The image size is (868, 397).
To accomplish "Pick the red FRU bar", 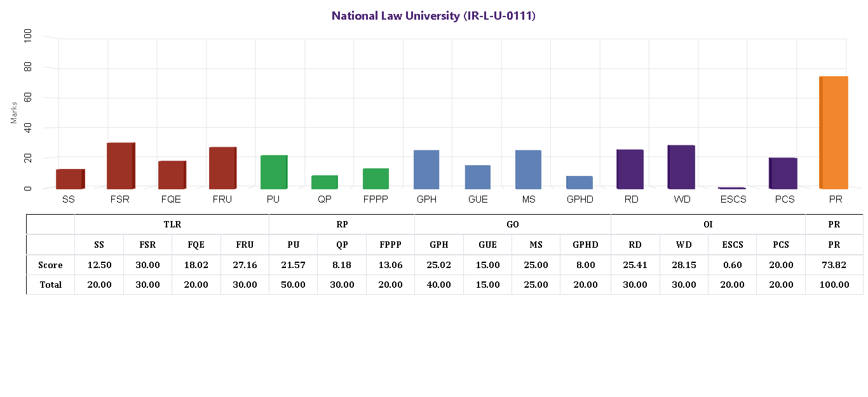I will (223, 168).
